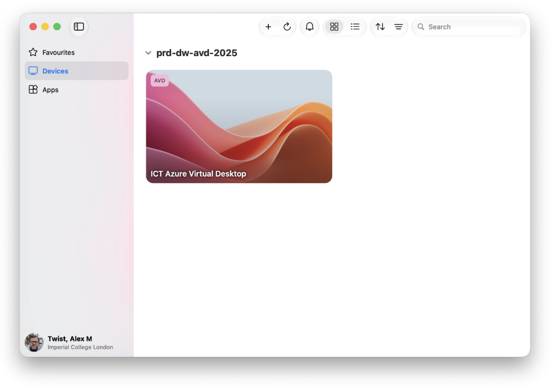
Task: Refresh the device list
Action: click(x=287, y=26)
